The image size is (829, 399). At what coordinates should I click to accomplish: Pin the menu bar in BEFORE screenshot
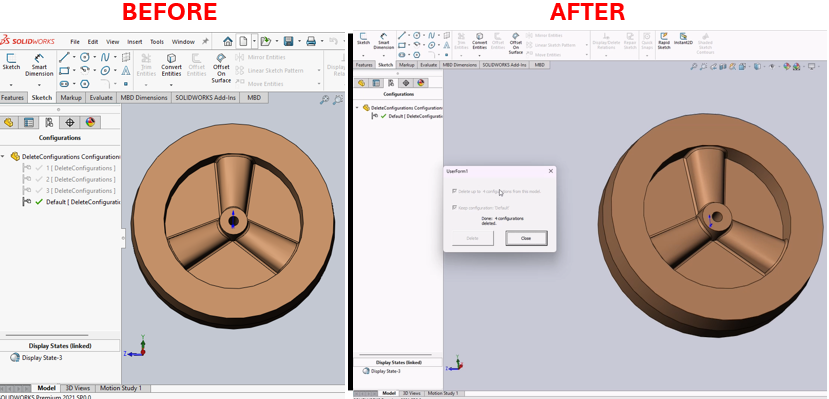click(x=206, y=41)
